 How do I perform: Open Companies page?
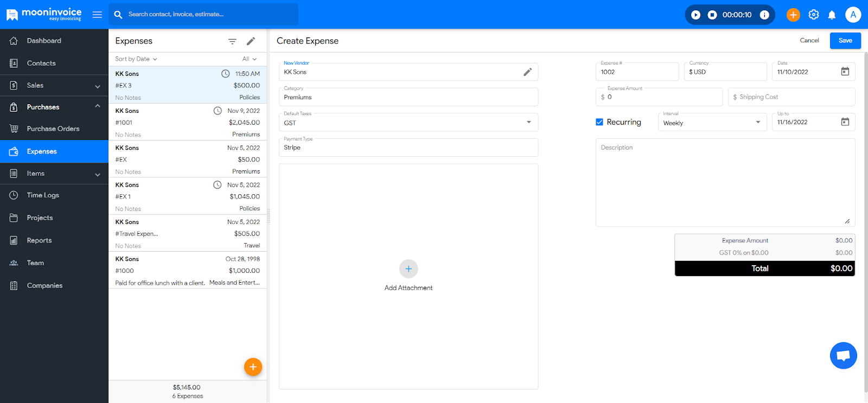(x=54, y=285)
